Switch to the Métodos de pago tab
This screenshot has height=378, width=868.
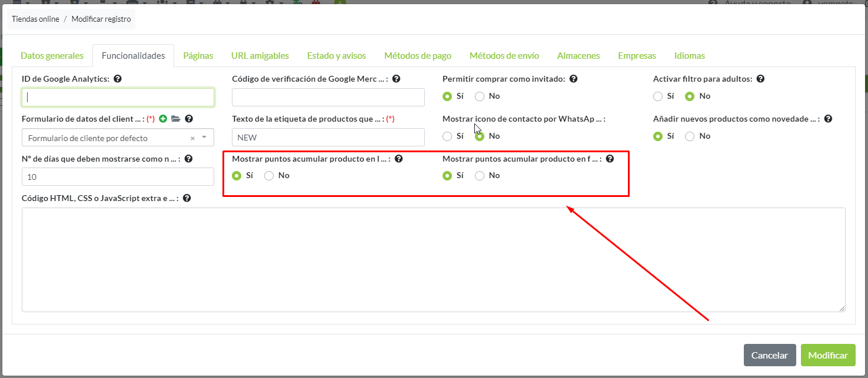click(x=417, y=56)
